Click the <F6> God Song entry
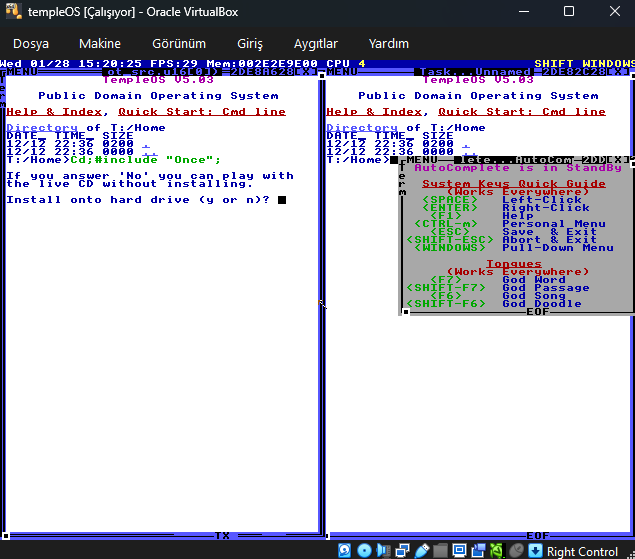Screen dimensions: 635x559 click(x=498, y=296)
